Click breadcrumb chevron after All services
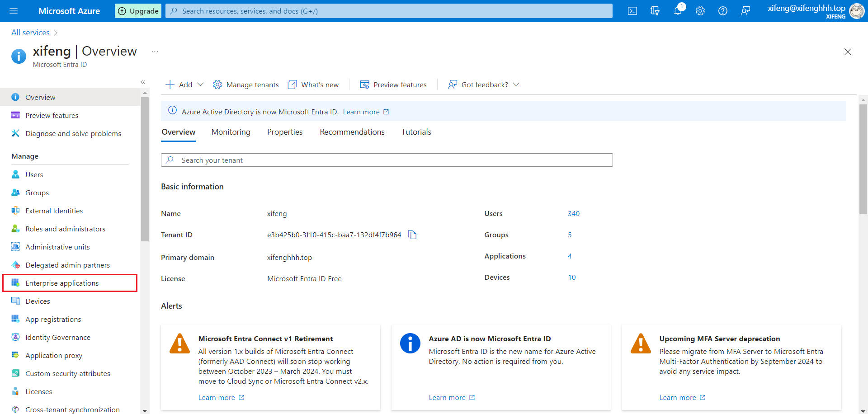868x414 pixels. (56, 33)
